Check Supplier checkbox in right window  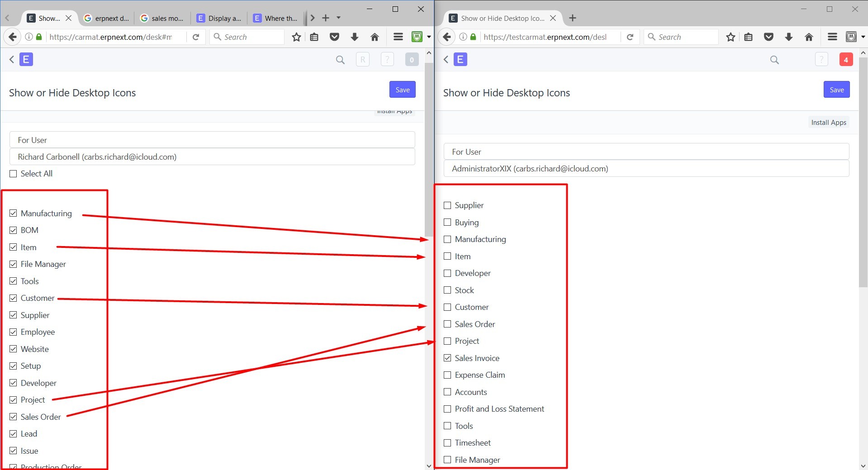[447, 205]
